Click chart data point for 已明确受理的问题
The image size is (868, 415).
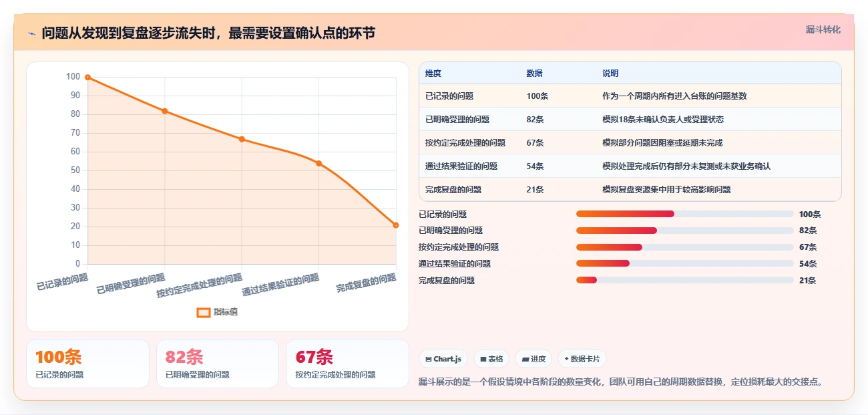point(165,111)
